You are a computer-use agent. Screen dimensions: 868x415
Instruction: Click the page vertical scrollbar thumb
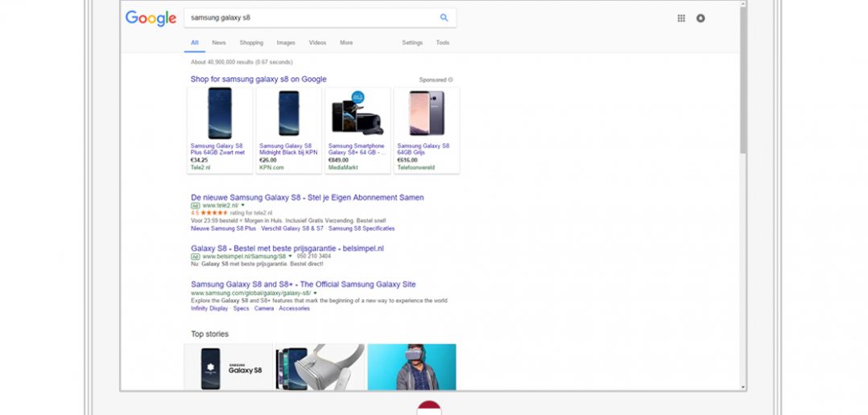coord(743,80)
